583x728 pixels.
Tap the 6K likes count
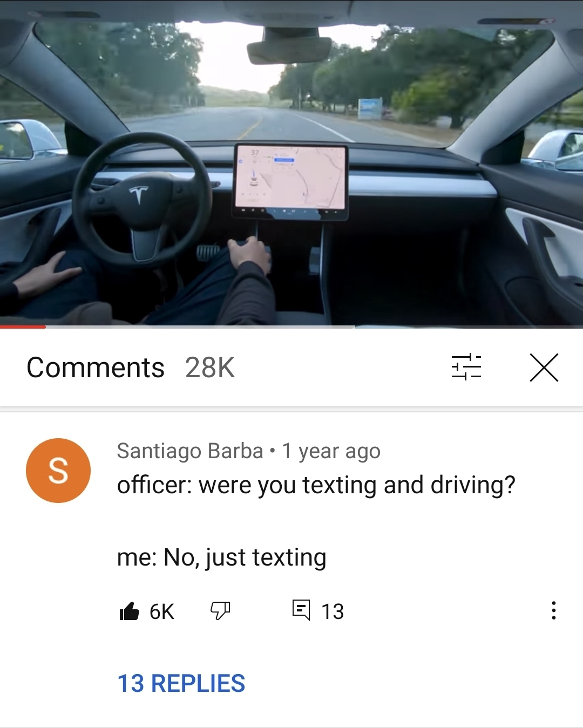coord(162,611)
